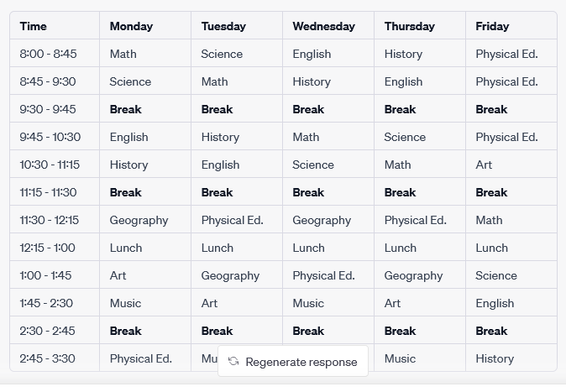Select Tuesday's Break cell at 9:30 - 9:45
Viewport: 566px width, 392px height.
pos(217,109)
